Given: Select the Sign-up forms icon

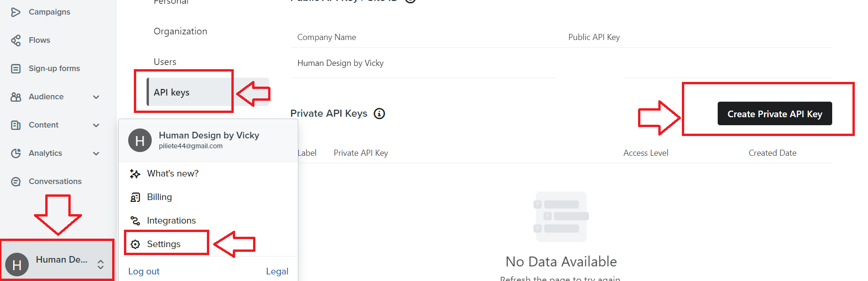Looking at the screenshot, I should pyautogui.click(x=16, y=69).
